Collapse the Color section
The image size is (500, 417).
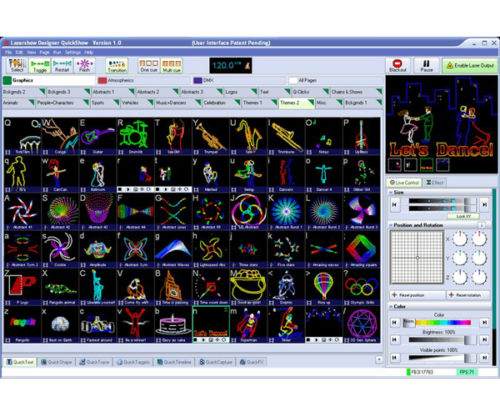(391, 306)
